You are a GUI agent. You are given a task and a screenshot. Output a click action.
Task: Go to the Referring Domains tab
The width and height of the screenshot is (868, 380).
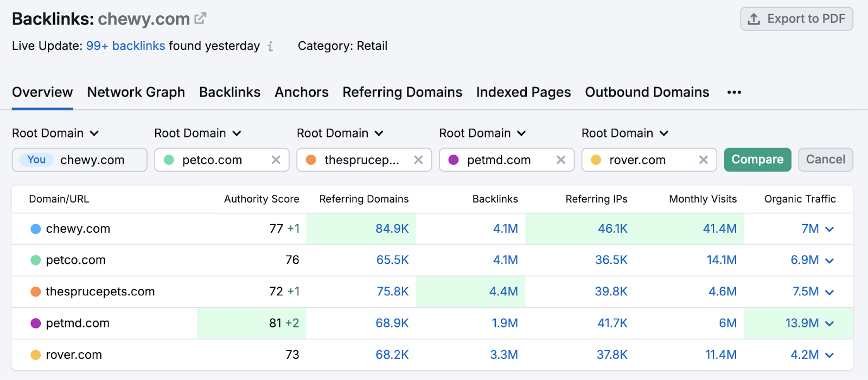[403, 92]
